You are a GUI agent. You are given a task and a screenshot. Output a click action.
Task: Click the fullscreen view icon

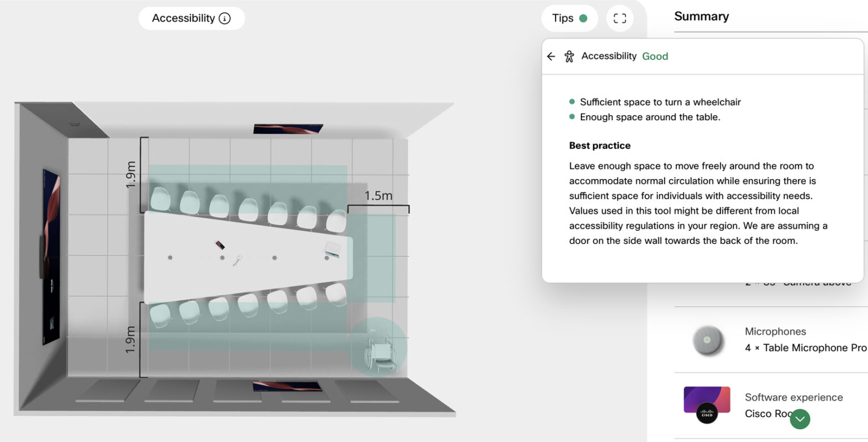coord(619,18)
